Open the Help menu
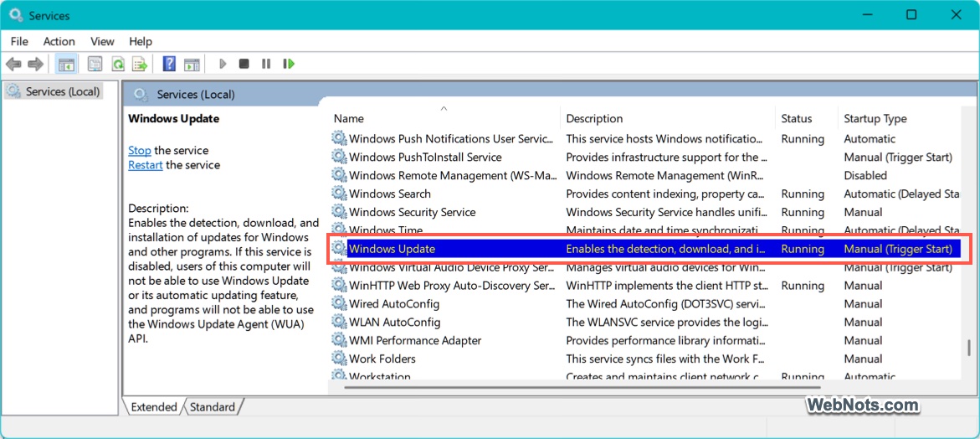 (141, 41)
